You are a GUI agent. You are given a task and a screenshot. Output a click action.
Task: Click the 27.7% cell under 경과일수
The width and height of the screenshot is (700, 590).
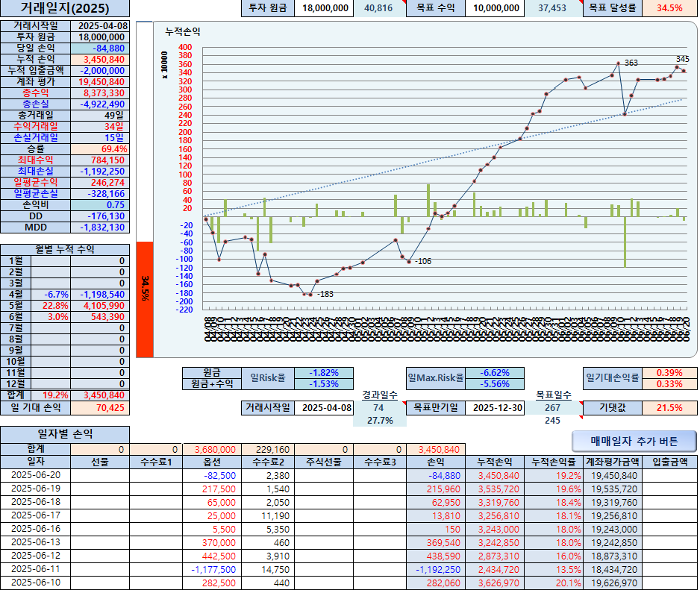click(x=379, y=421)
